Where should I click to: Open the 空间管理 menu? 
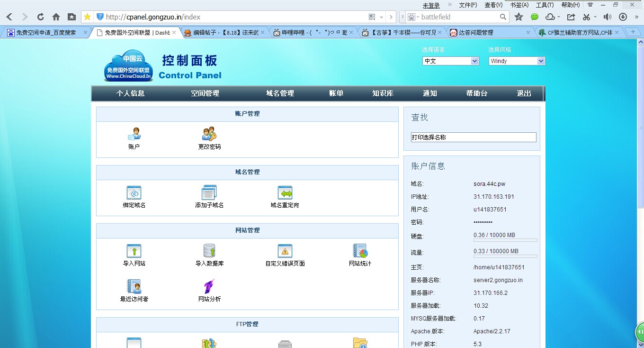pyautogui.click(x=205, y=93)
